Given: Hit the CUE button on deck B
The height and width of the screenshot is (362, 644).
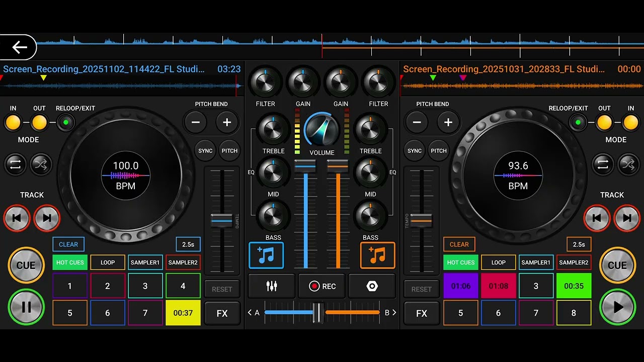Looking at the screenshot, I should coord(618,265).
